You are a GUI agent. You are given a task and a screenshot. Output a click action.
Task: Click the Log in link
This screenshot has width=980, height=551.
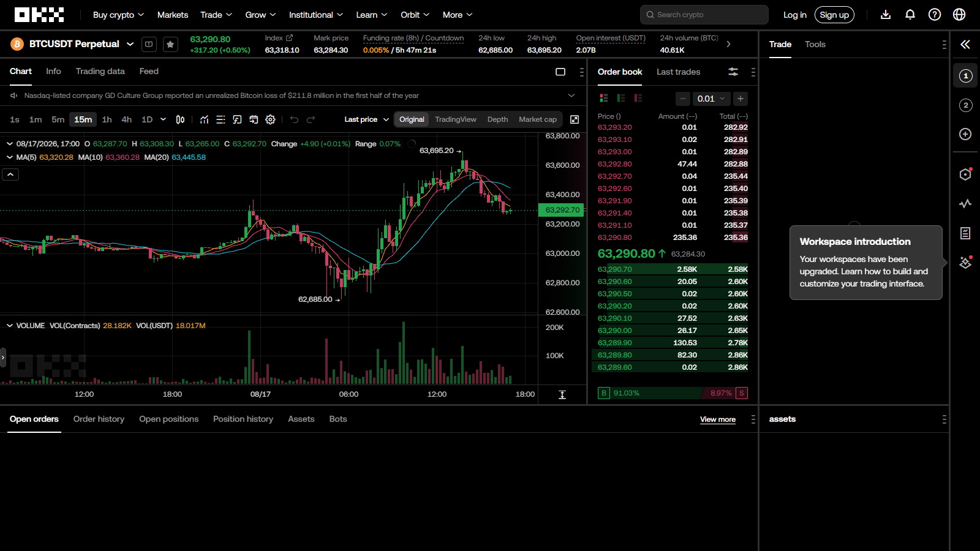pos(795,15)
